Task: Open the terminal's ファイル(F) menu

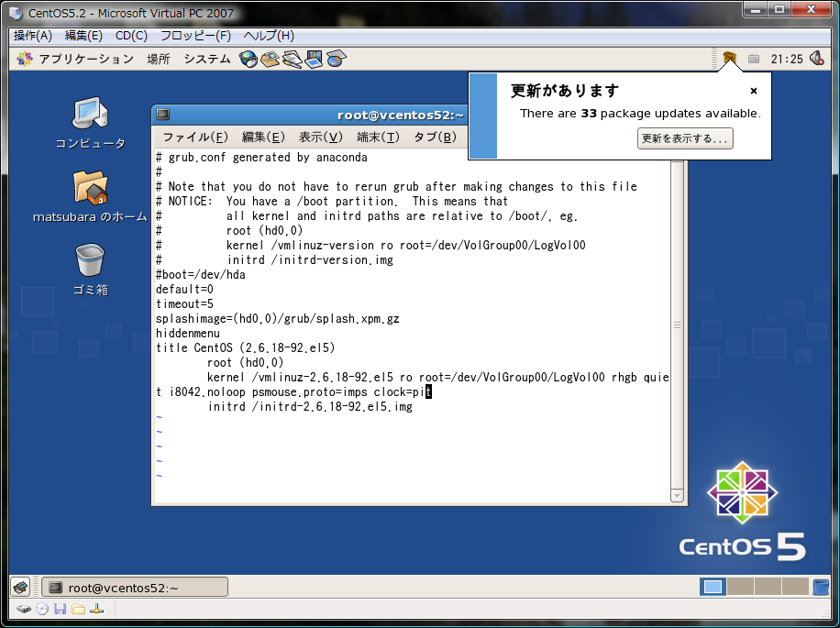Action: 195,137
